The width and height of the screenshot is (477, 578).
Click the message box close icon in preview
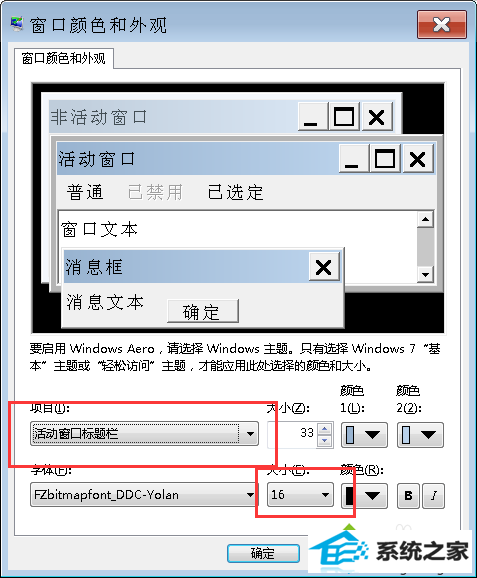pyautogui.click(x=324, y=267)
